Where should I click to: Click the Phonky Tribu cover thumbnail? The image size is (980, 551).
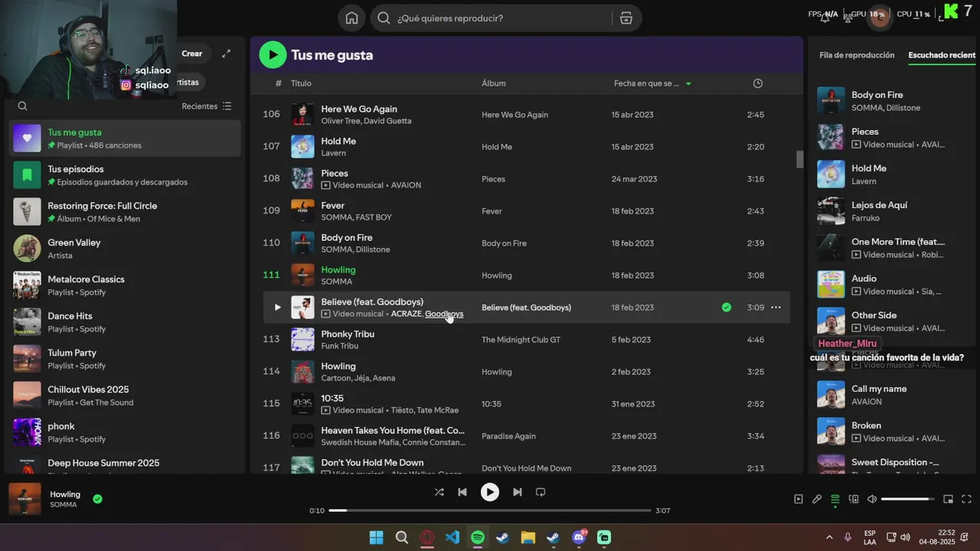(x=302, y=340)
